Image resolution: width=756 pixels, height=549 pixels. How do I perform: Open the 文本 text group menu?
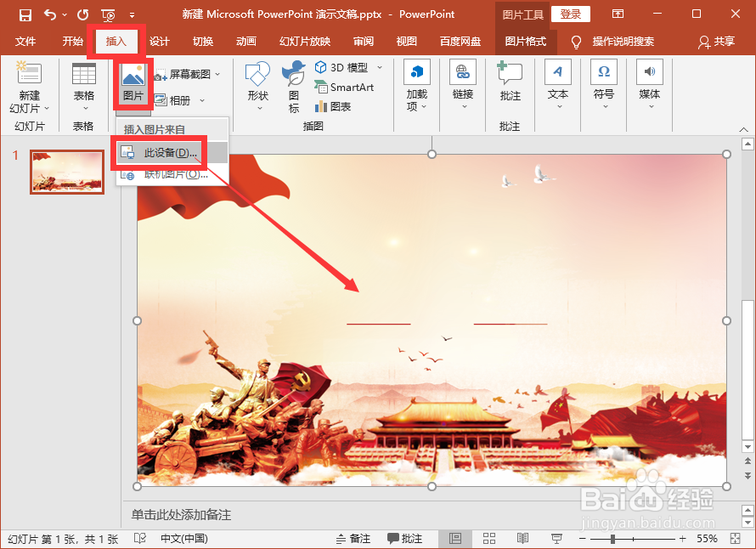(x=558, y=85)
